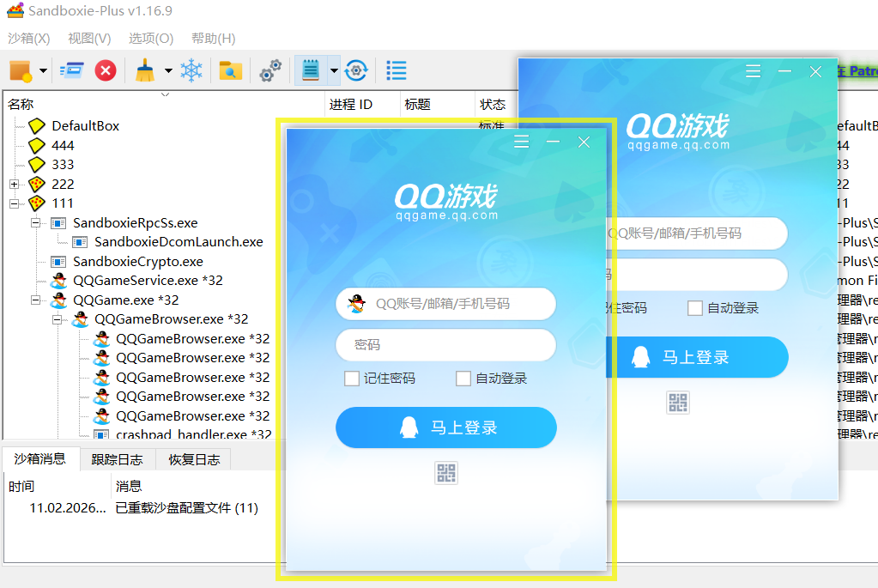878x588 pixels.
Task: Open settings via the gears toolbar icon
Action: tap(270, 70)
